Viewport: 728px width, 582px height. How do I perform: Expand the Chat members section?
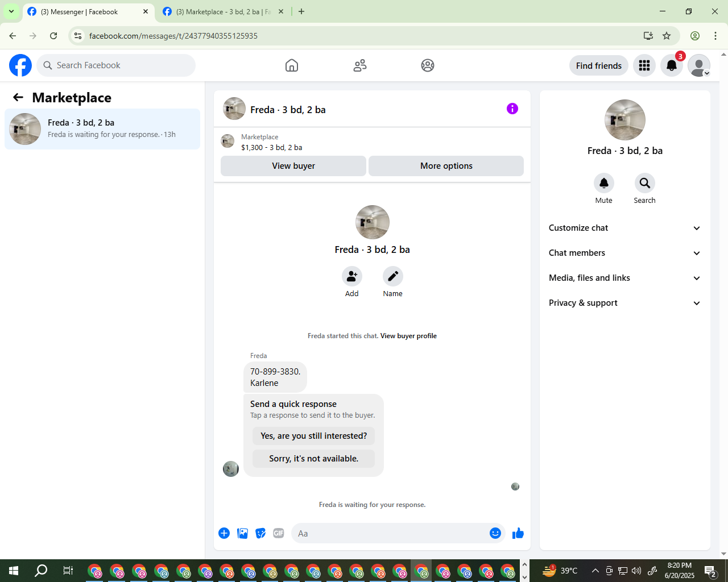625,253
